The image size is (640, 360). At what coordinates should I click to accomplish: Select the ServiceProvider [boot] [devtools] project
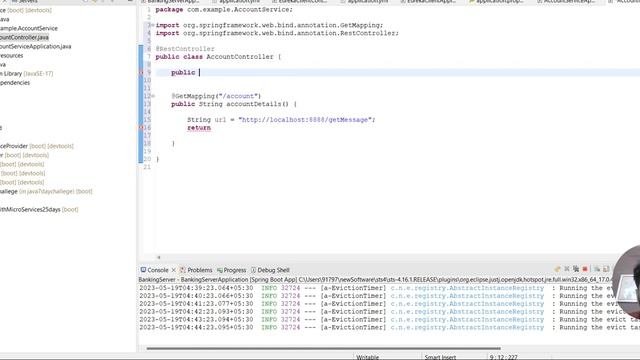37,146
